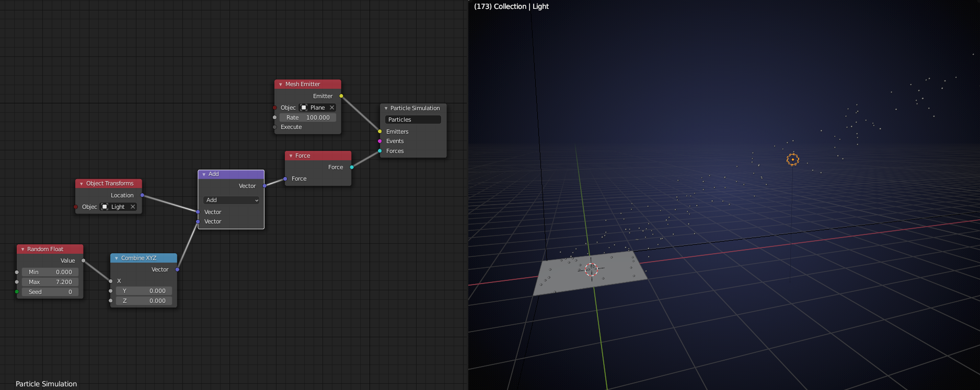
Task: Click the Particle Simulation tree label at bottom
Action: (x=47, y=384)
